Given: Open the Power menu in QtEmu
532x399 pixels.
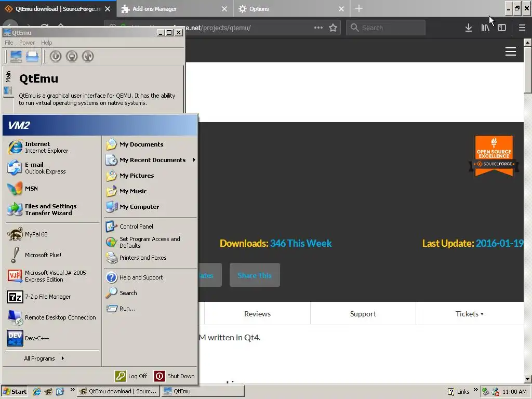Looking at the screenshot, I should point(27,43).
